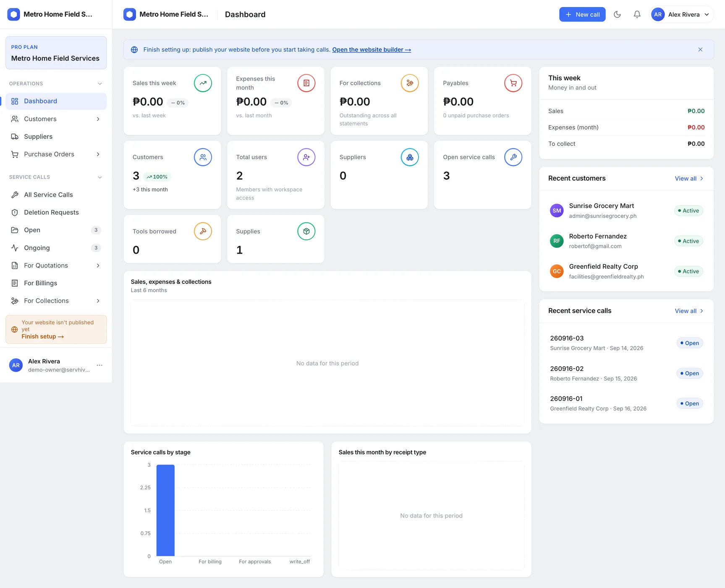Image resolution: width=725 pixels, height=588 pixels.
Task: Expand the For Quotations submenu chevron
Action: pyautogui.click(x=98, y=265)
